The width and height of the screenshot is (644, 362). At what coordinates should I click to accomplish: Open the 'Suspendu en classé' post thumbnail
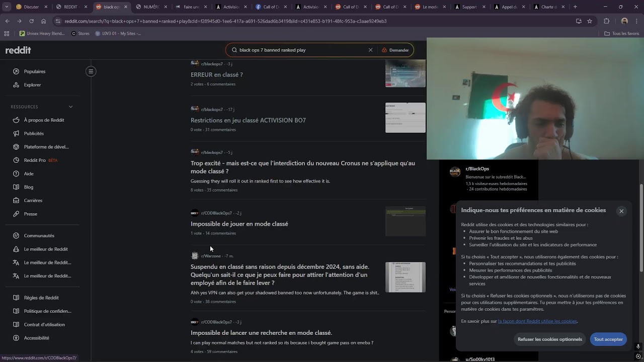tap(406, 277)
